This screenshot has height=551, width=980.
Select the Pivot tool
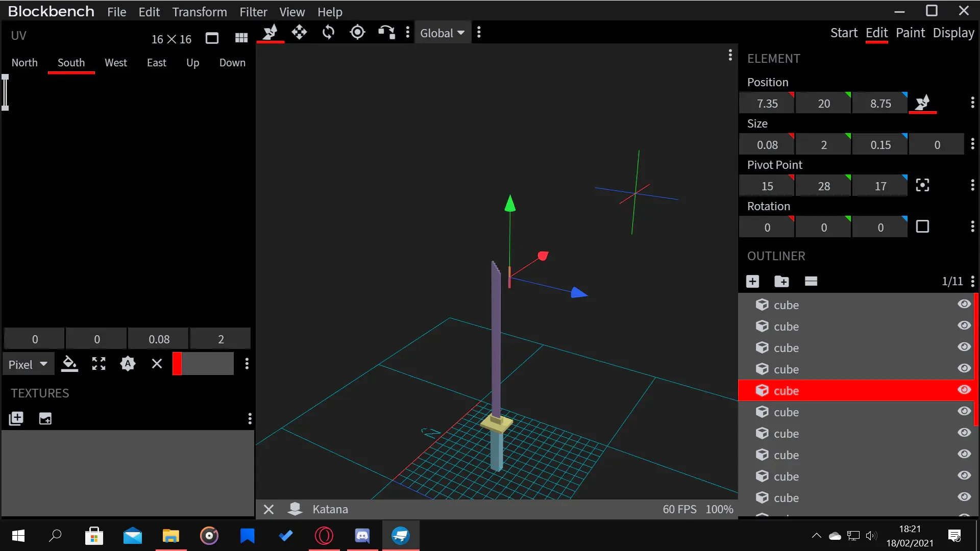(x=357, y=33)
